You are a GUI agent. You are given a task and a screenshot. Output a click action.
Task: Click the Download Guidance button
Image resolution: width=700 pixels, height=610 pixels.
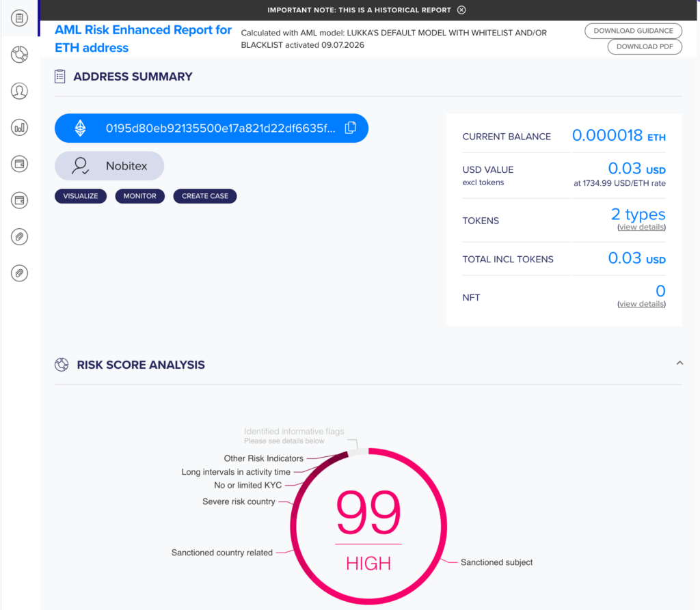[633, 31]
